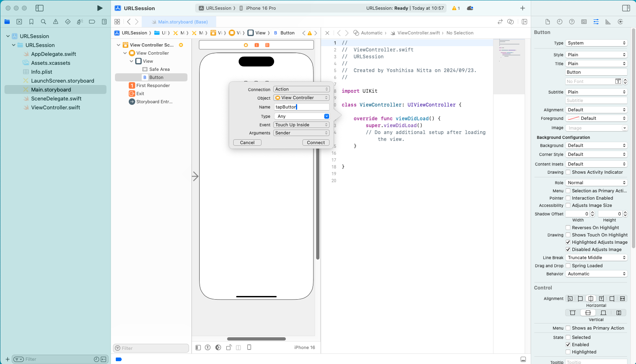636x364 pixels.
Task: Uncheck Highlighted Adjusts Image
Action: tap(568, 243)
